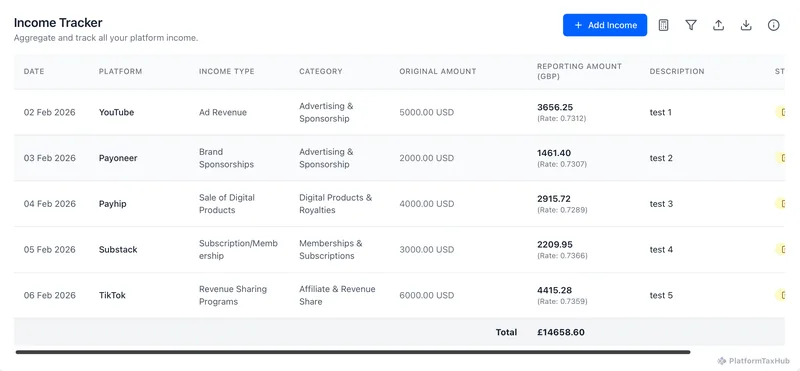The image size is (800, 371).
Task: Open the calculator icon in toolbar
Action: click(x=663, y=25)
